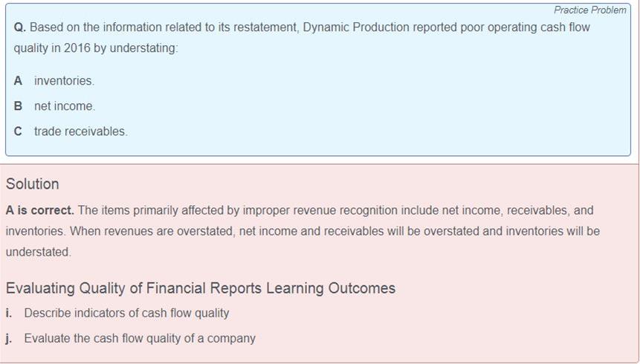This screenshot has height=364, width=640.
Task: Click the phrase 'net income' in option B
Action: click(65, 106)
